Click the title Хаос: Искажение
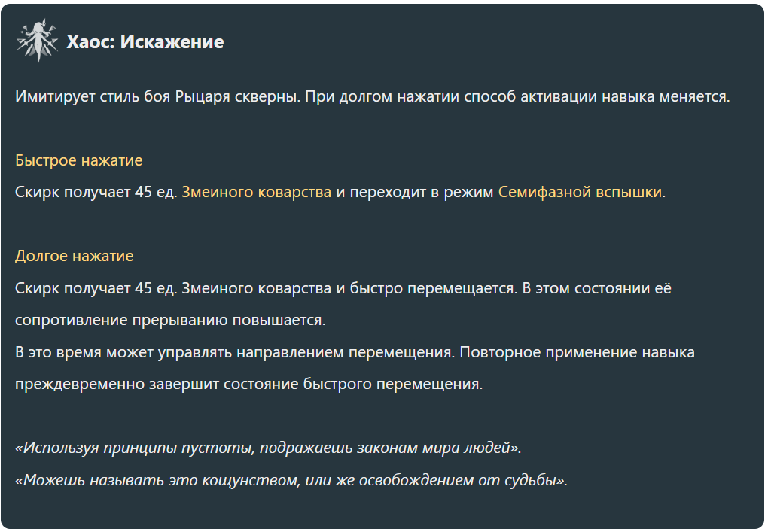Viewport: 768px width, 532px height. coord(145,42)
